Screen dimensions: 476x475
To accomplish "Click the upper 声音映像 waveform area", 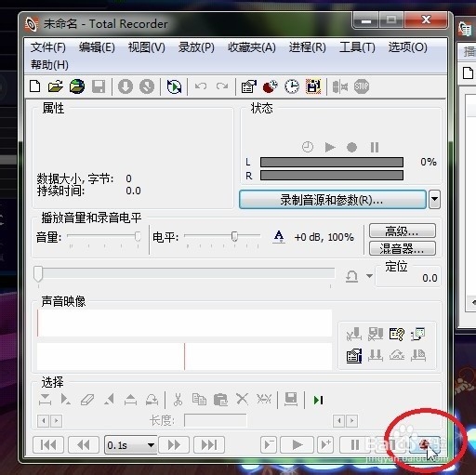I will (184, 323).
